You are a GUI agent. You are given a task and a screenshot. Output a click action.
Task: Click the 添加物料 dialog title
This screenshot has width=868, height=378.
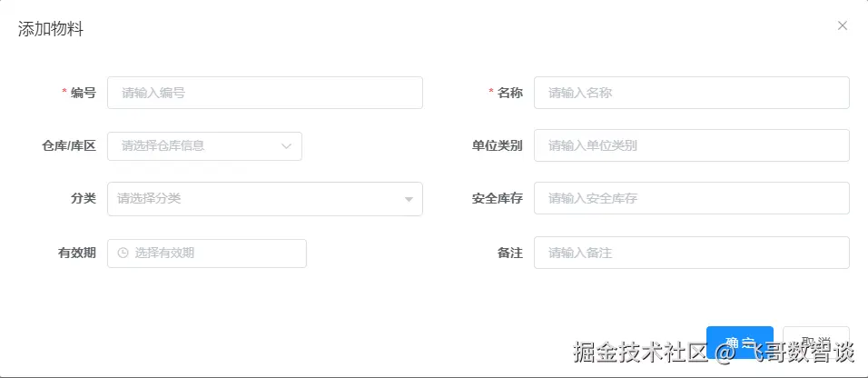[x=52, y=28]
